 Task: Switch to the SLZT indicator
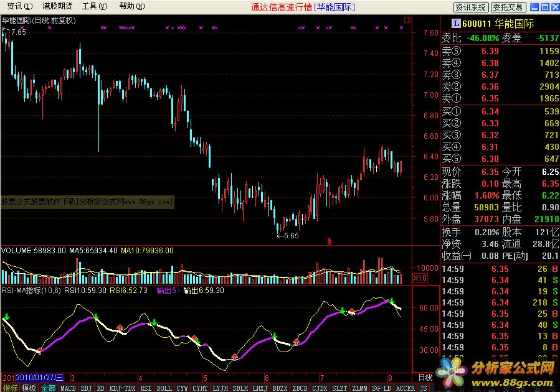(x=339, y=388)
